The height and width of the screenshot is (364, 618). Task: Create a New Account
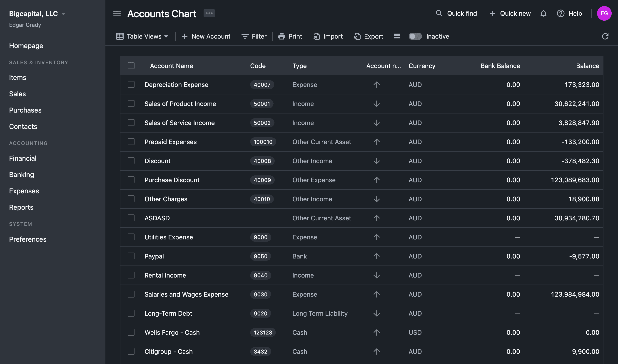[x=206, y=36]
